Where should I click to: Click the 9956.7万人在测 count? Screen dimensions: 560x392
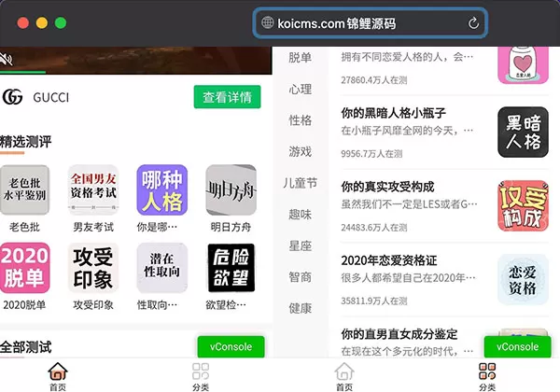(x=371, y=153)
